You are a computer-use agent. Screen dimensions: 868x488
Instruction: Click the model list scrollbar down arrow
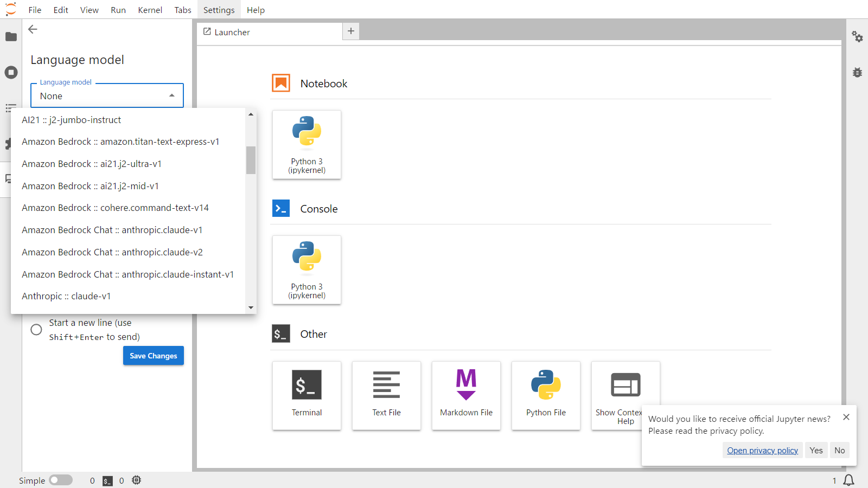[x=251, y=307]
